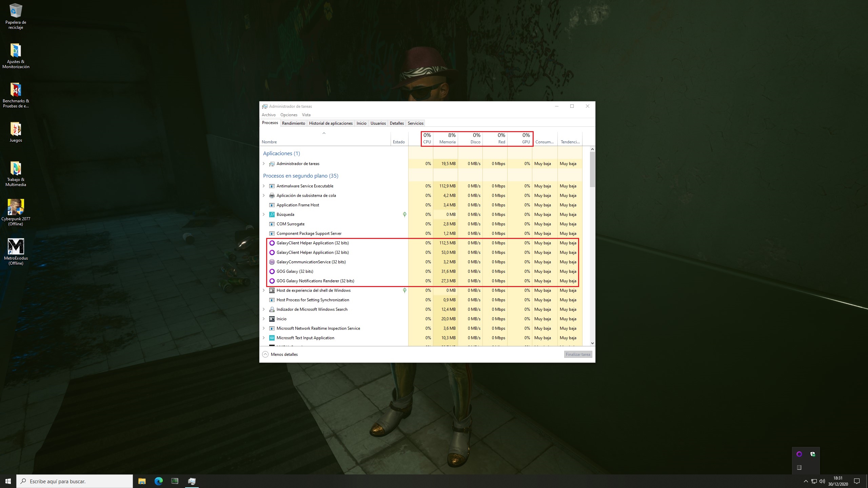868x488 pixels.
Task: Select Host Process for Setting Synchronization row
Action: [x=421, y=300]
